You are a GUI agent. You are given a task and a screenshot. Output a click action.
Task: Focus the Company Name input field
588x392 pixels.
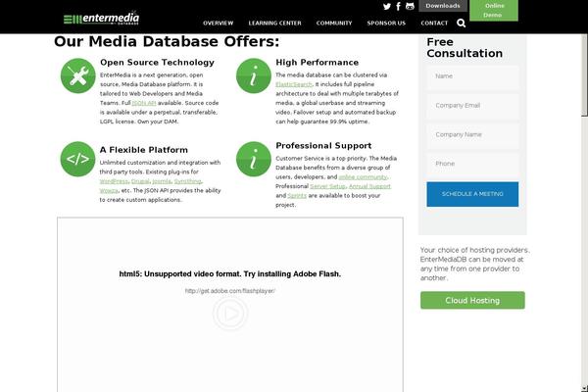[x=472, y=134]
